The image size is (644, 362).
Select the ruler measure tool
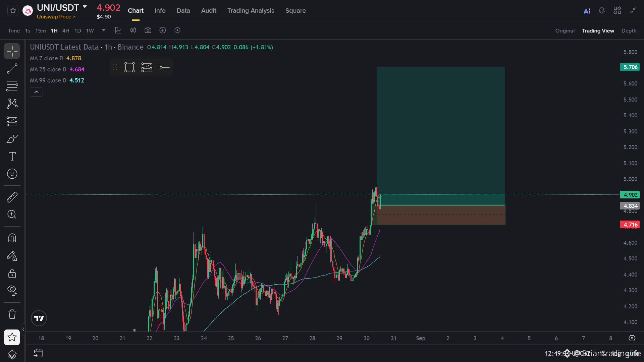point(12,197)
